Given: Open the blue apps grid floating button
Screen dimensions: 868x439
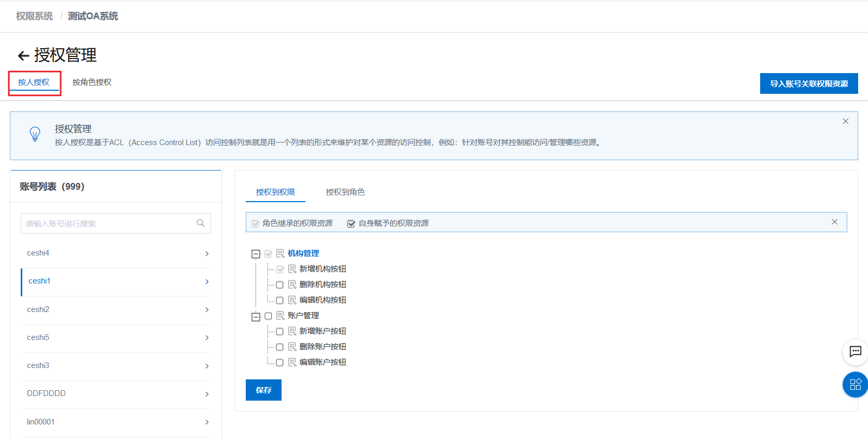Looking at the screenshot, I should coord(855,385).
